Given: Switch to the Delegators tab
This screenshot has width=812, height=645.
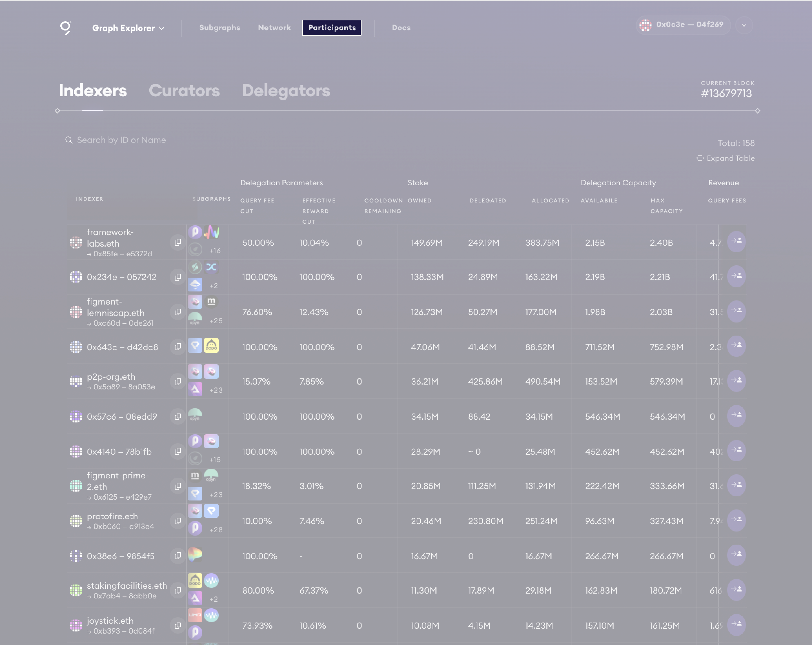Looking at the screenshot, I should click(x=286, y=90).
